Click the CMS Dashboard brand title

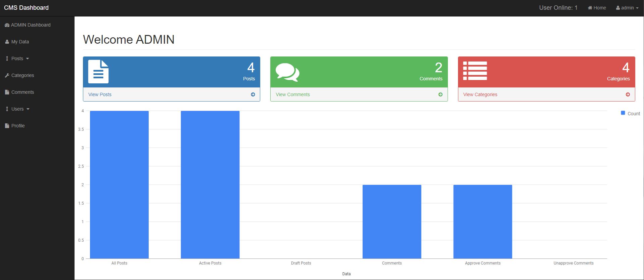click(26, 8)
